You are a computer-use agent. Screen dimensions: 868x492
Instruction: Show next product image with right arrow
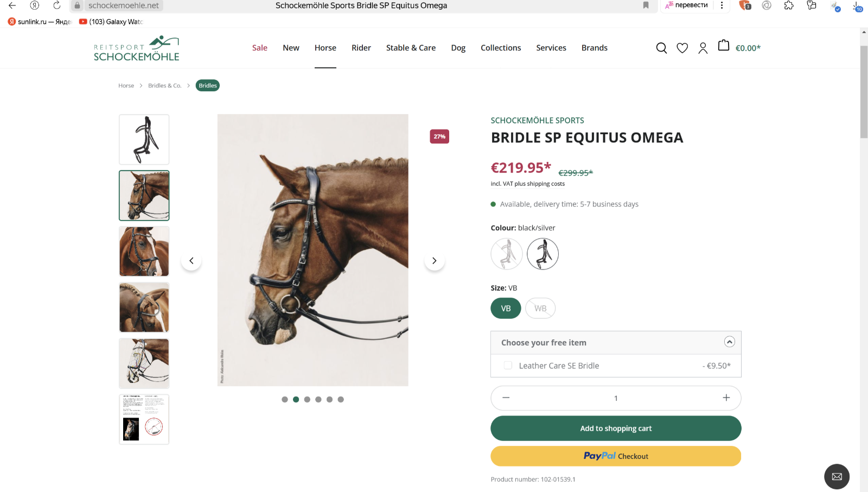[x=434, y=261]
